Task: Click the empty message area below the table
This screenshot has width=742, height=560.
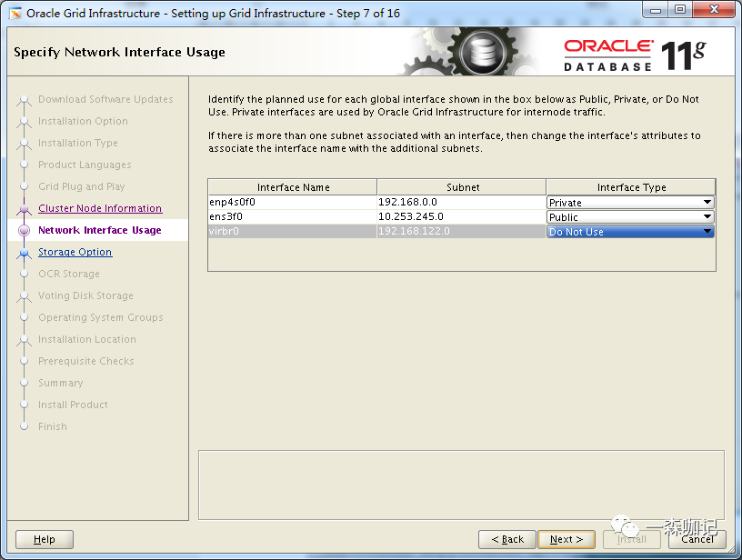Action: [x=461, y=485]
